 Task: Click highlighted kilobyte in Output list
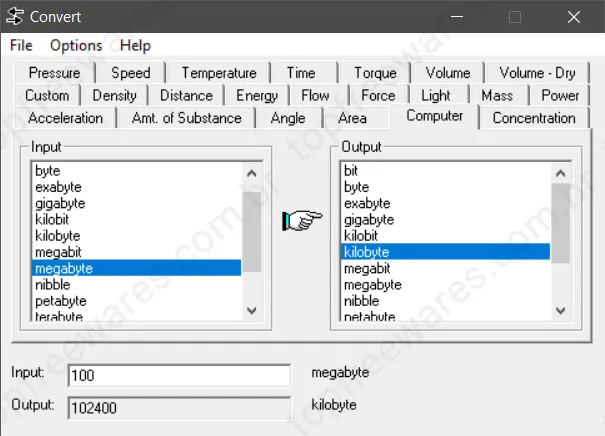(x=446, y=252)
